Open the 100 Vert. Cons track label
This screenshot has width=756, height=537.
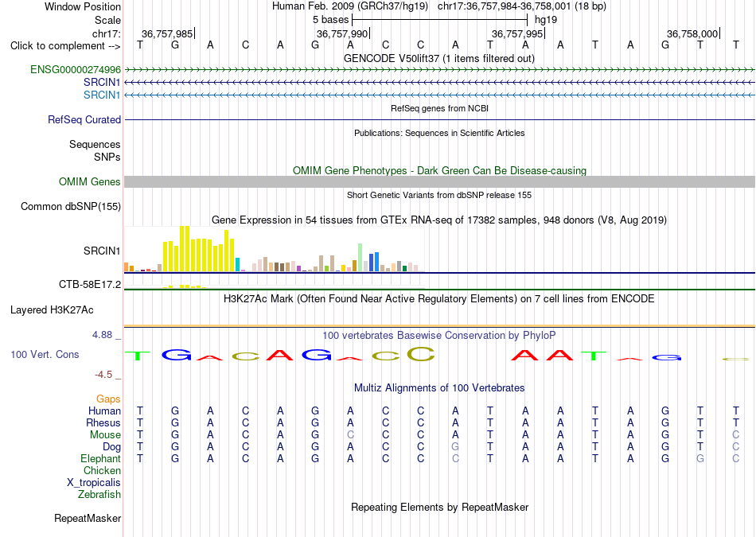tap(45, 354)
